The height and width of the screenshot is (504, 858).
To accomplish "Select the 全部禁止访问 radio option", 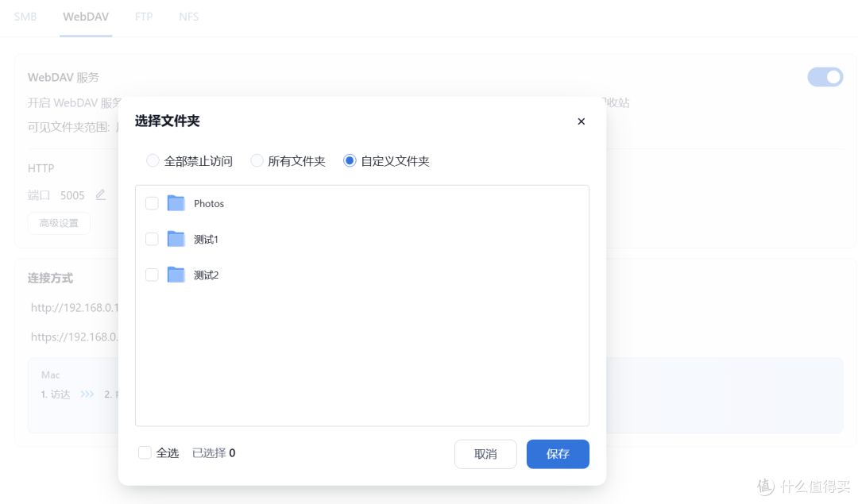I will 152,160.
